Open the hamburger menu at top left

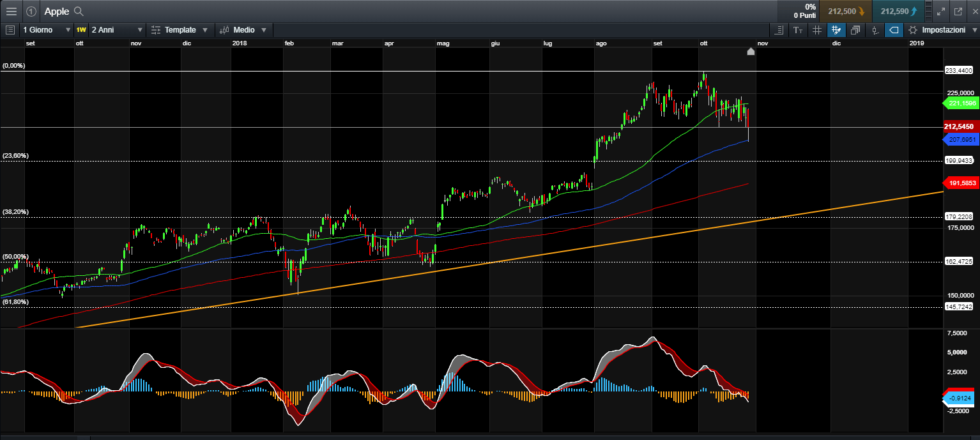(11, 11)
